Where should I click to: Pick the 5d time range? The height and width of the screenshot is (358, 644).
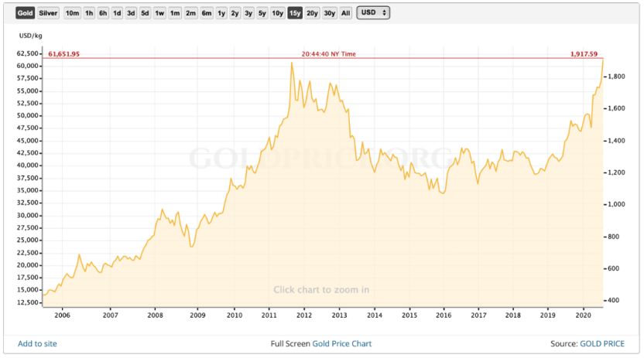(x=145, y=13)
